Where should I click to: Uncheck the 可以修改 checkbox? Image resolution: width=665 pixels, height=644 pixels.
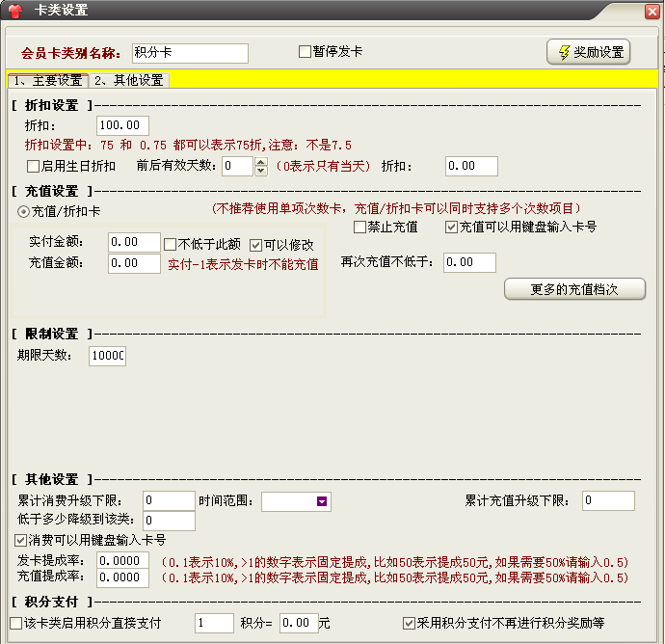click(256, 244)
